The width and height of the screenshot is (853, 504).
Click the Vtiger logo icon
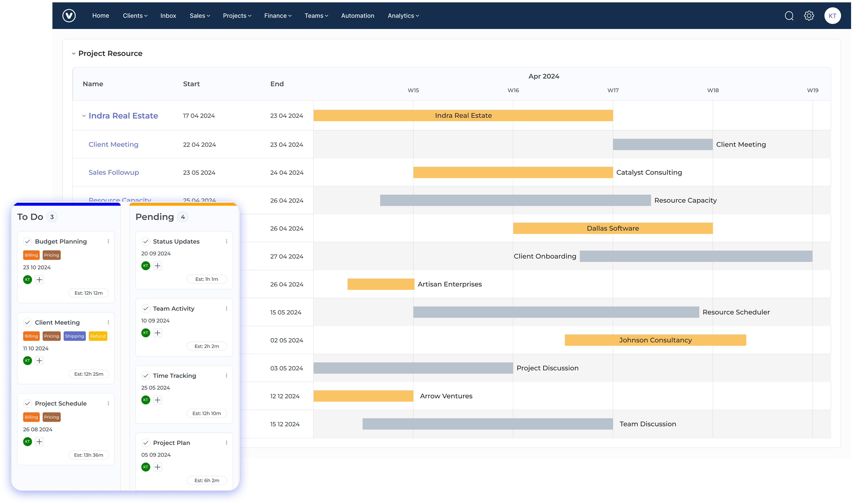click(69, 15)
